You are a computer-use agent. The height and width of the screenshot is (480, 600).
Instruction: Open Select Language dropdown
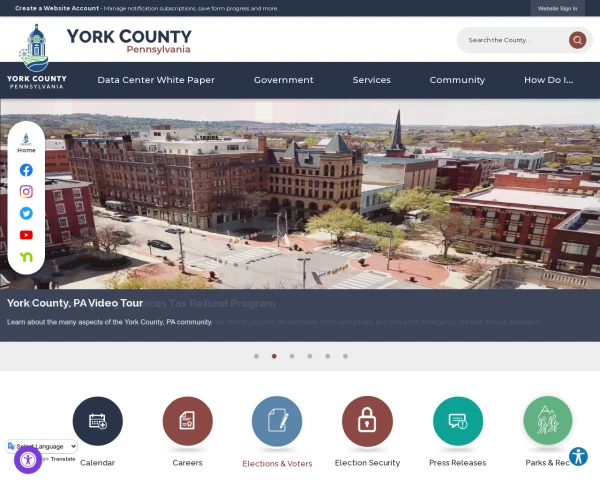pos(42,446)
